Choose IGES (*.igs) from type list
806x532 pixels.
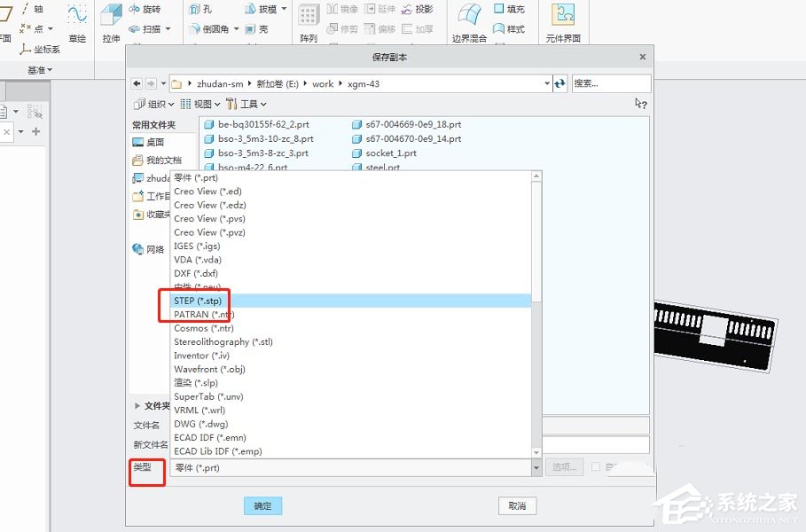pyautogui.click(x=351, y=246)
